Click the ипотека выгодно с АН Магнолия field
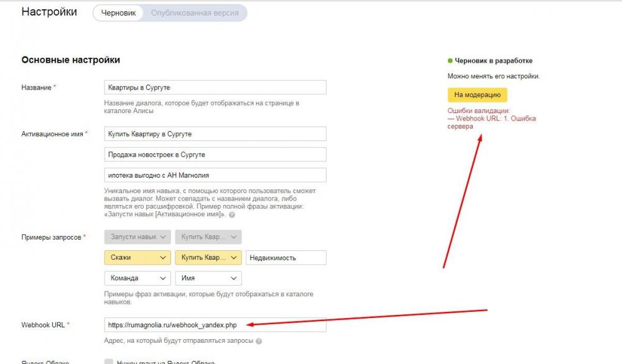Viewport: 622px width, 364px height. click(x=215, y=175)
